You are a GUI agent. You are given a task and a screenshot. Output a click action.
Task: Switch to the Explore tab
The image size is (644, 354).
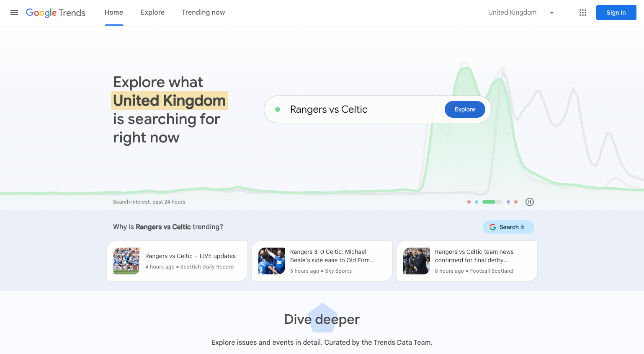tap(152, 13)
